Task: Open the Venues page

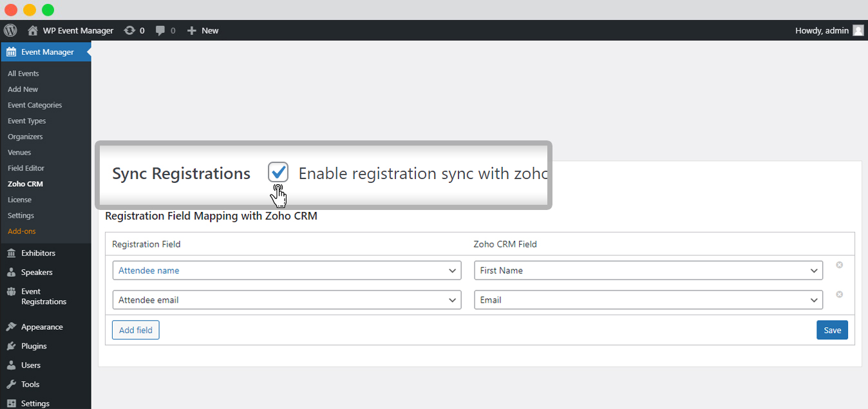Action: (x=19, y=153)
